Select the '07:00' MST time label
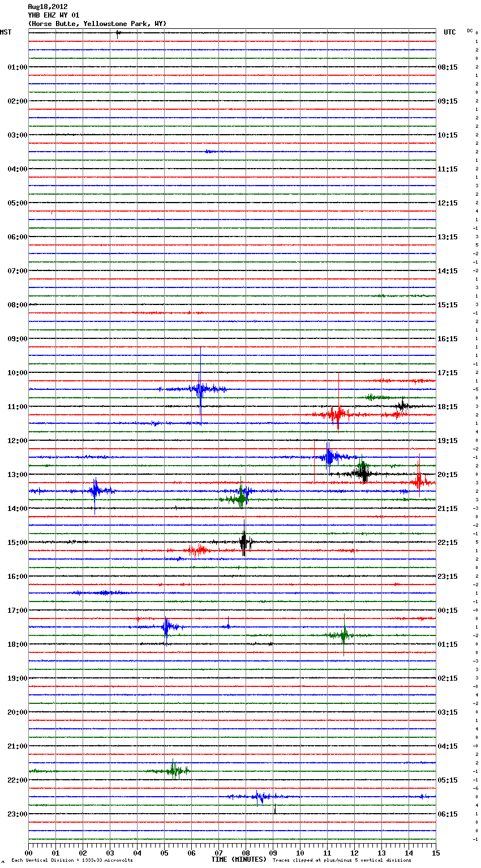 [x=17, y=270]
